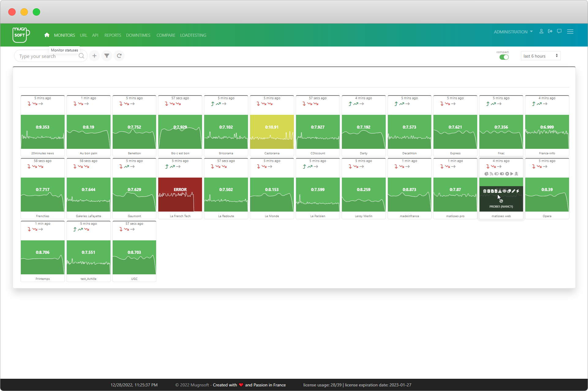
Task: Click the RSS feed icon on matisseo web
Action: click(492, 174)
